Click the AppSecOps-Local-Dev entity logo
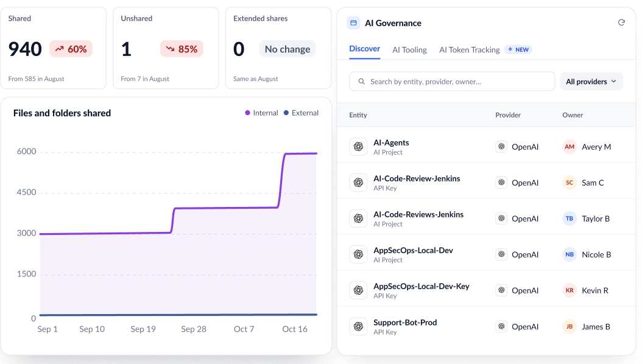Image resolution: width=642 pixels, height=364 pixels. 358,254
